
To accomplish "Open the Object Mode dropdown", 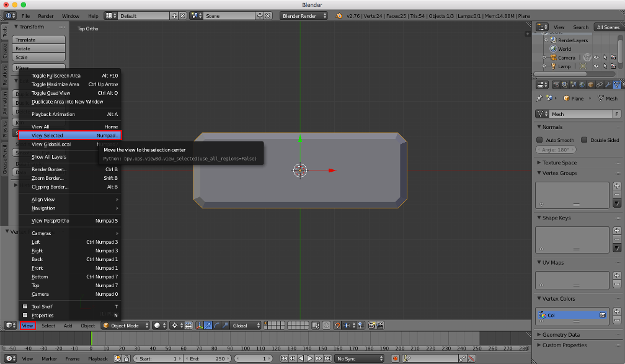I will [x=125, y=326].
